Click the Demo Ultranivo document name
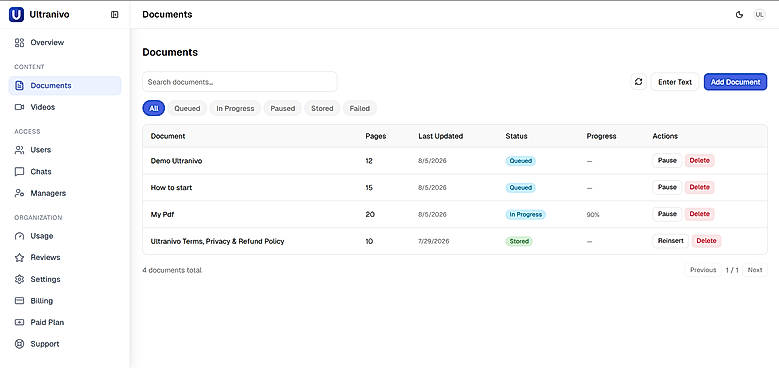 (x=176, y=161)
